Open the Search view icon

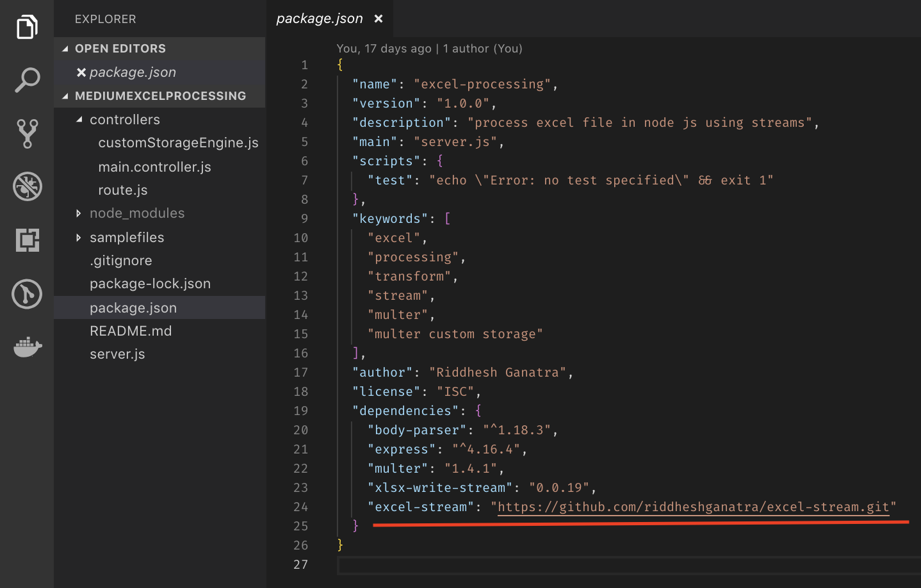click(27, 80)
